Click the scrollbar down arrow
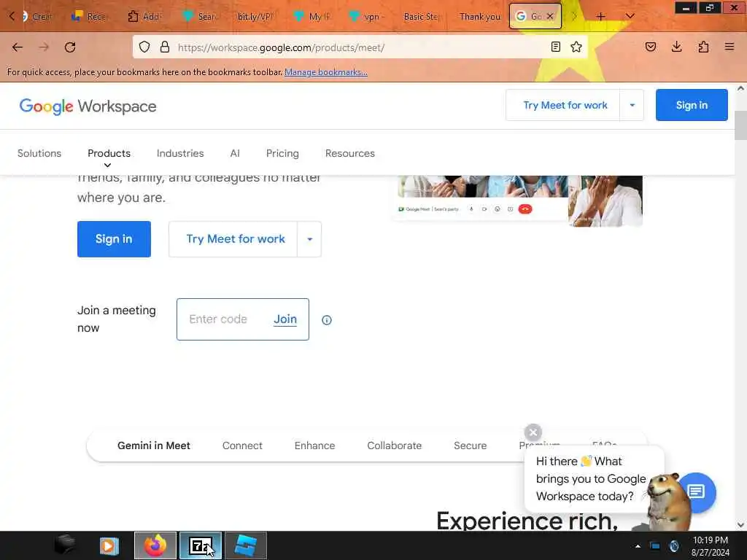 (x=740, y=525)
